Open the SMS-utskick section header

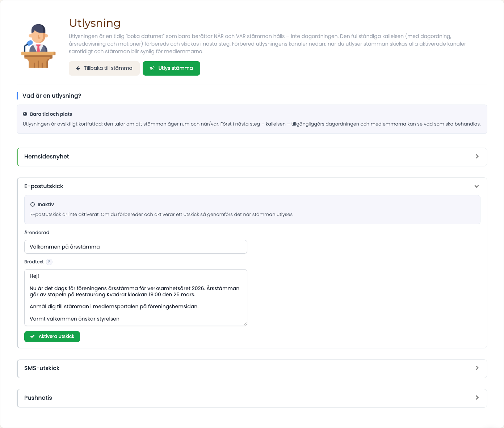click(x=252, y=368)
